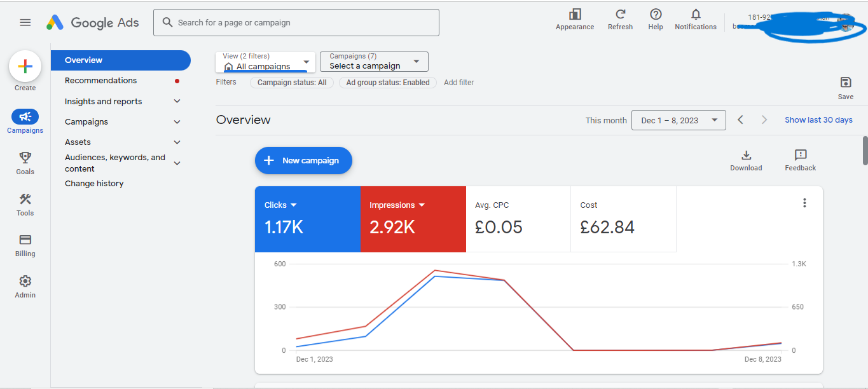Open Tools wrench icon in sidebar
Viewport: 868px width, 389px height.
[25, 200]
